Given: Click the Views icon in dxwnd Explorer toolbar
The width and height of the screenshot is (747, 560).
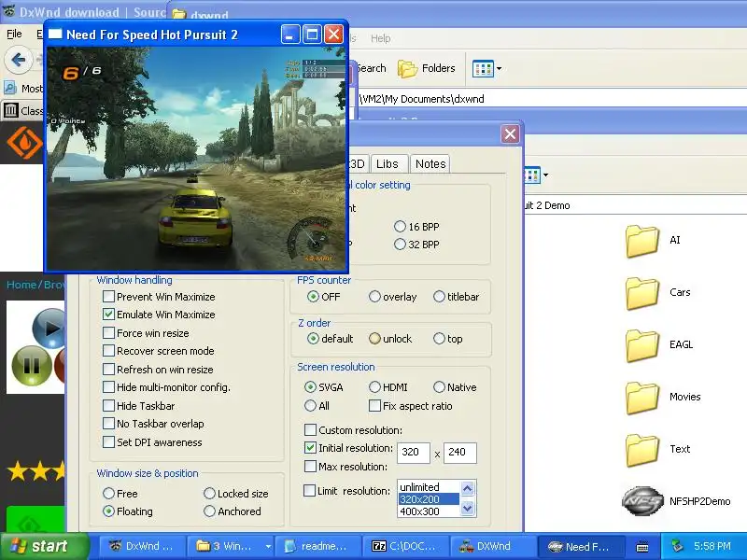Looking at the screenshot, I should 483,68.
